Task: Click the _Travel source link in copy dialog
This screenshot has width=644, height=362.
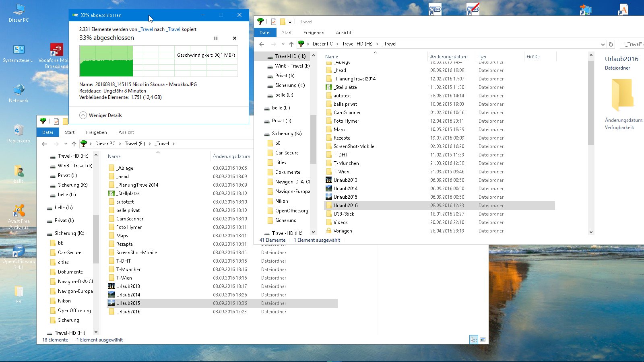Action: click(146, 29)
